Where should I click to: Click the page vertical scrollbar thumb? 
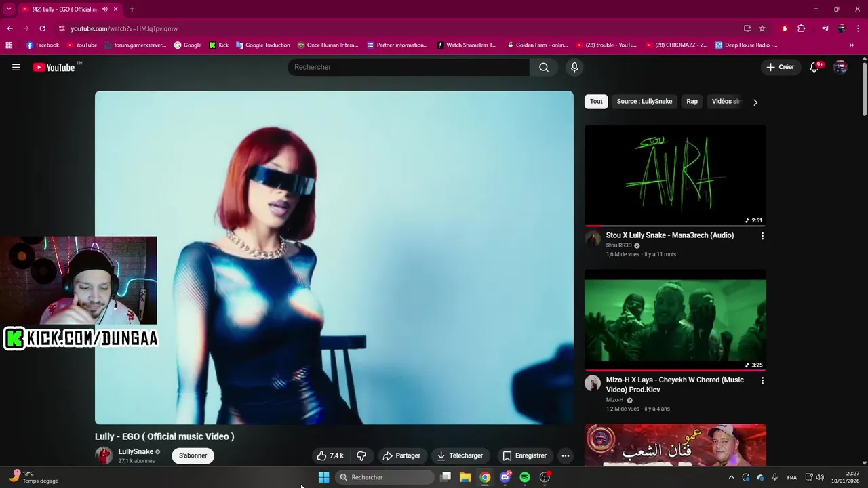[864, 88]
